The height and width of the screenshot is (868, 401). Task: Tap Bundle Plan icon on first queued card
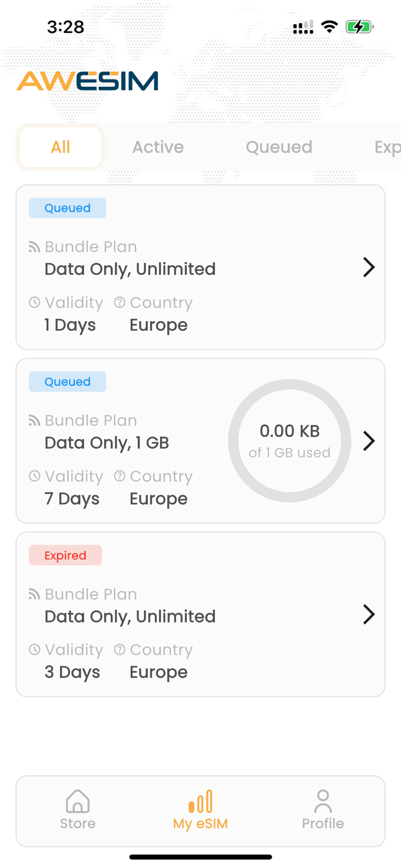click(35, 247)
